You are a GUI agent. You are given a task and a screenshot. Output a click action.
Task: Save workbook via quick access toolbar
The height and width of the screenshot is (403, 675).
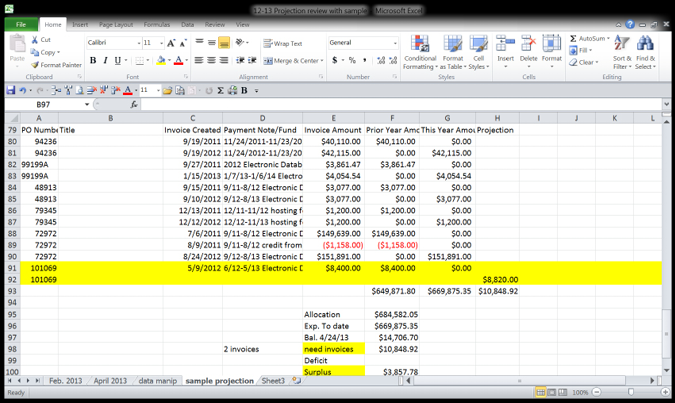point(11,90)
